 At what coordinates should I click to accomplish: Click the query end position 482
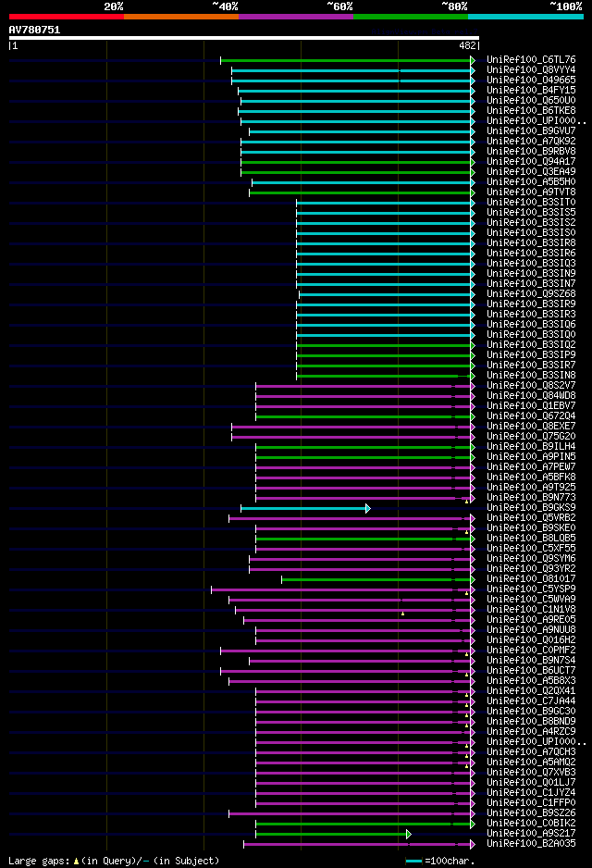(467, 46)
